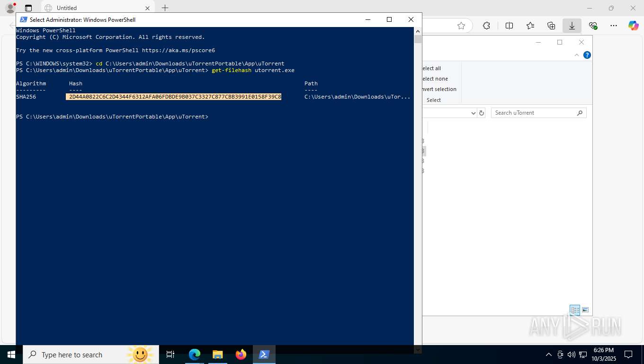Toggle Edge split screen icon

point(510,26)
